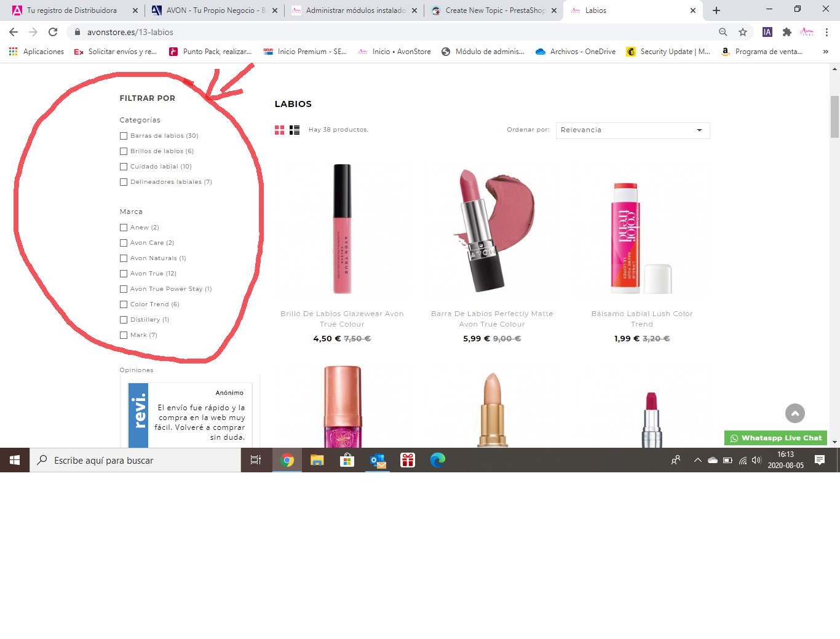The width and height of the screenshot is (840, 639).
Task: Click the scroll-to-top arrow button
Action: coord(795,413)
